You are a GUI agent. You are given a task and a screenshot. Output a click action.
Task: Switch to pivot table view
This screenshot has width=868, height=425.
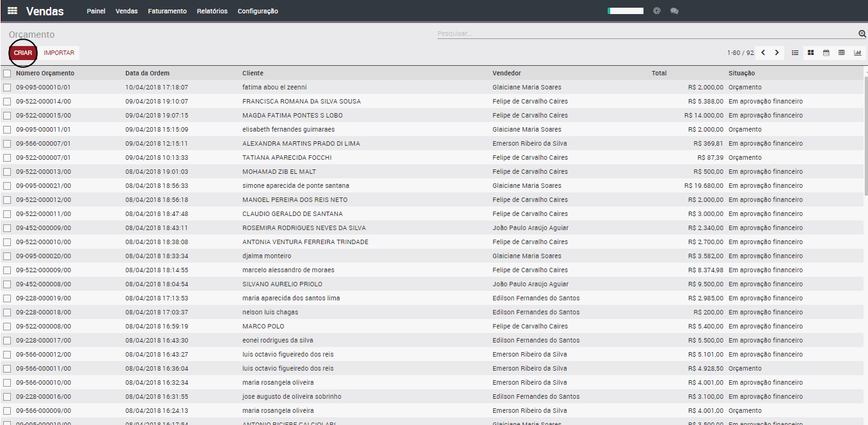[842, 53]
